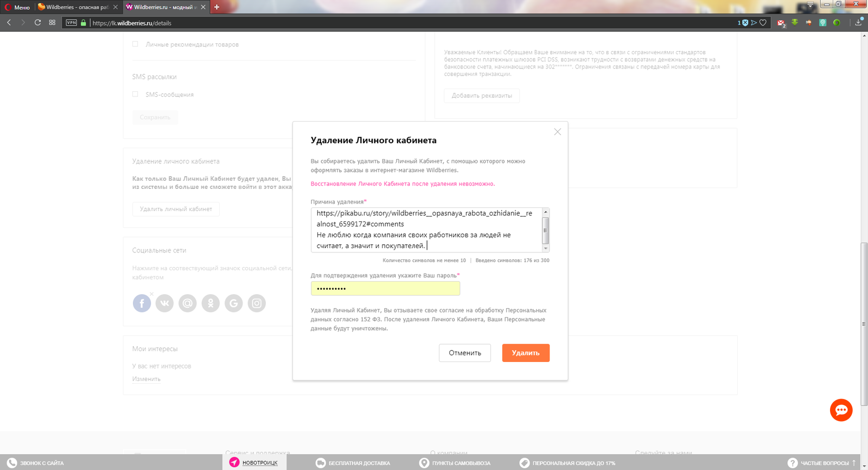Open the Speed Dial grid
The image size is (868, 470).
[52, 23]
